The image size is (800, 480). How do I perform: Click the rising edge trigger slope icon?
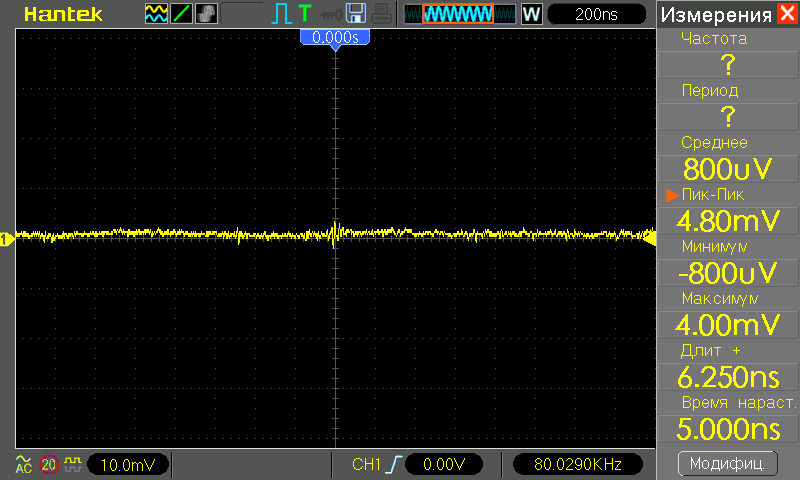[x=397, y=464]
